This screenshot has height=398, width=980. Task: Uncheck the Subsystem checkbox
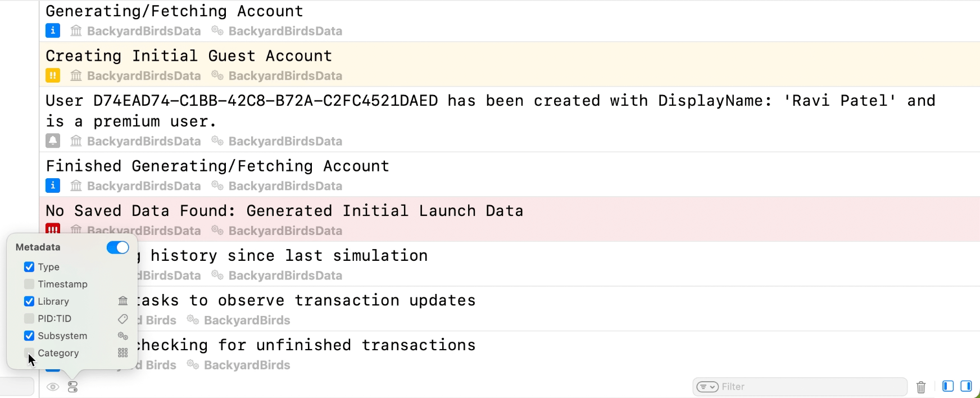[29, 336]
